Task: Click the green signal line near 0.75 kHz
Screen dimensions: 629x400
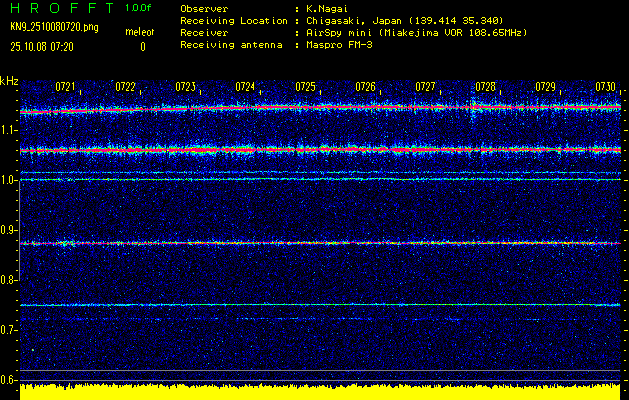Action: [x=320, y=305]
